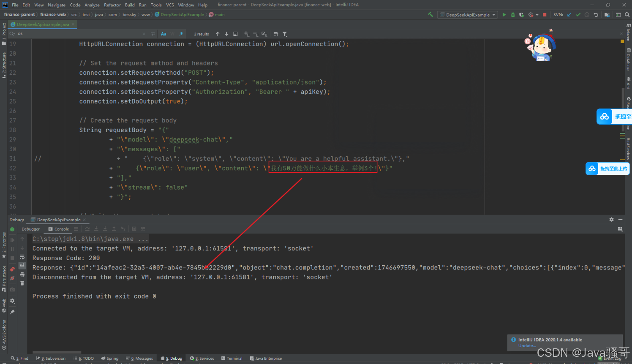The height and width of the screenshot is (364, 632).
Task: Click the finance-web breadcrumb
Action: [53, 14]
